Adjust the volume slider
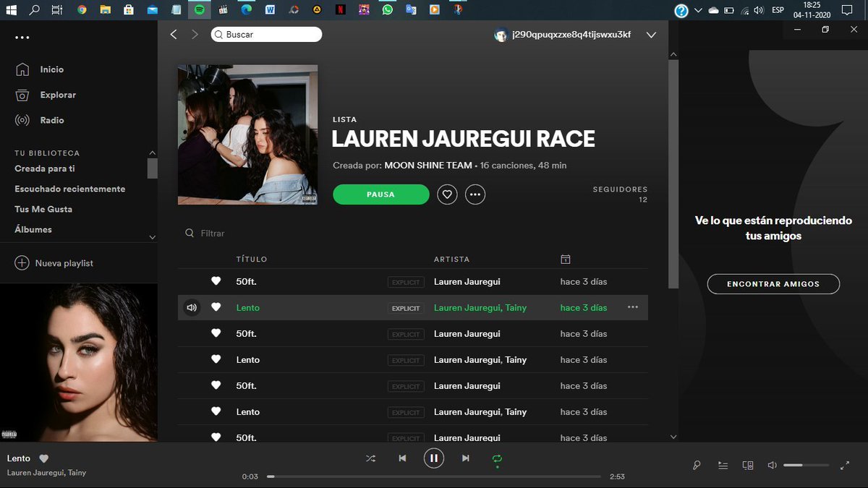The width and height of the screenshot is (868, 488). [x=806, y=466]
